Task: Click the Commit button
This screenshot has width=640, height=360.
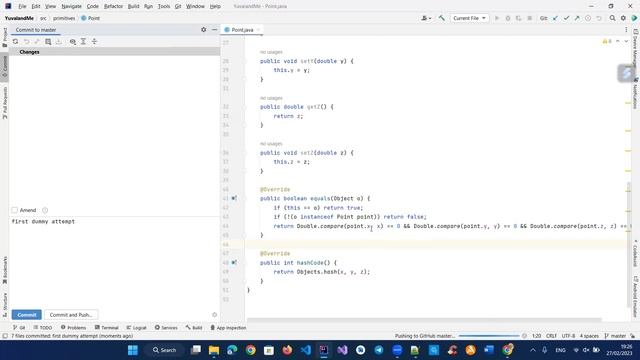Action: coord(27,315)
